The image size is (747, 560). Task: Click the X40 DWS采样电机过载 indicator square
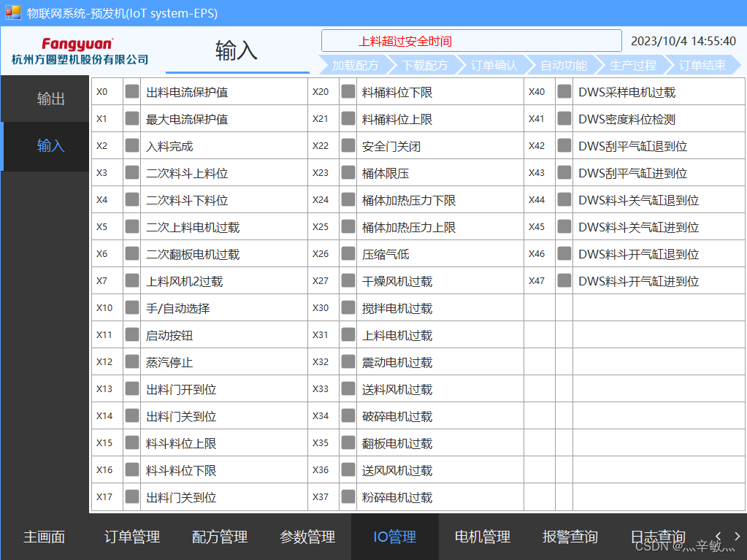[x=564, y=91]
